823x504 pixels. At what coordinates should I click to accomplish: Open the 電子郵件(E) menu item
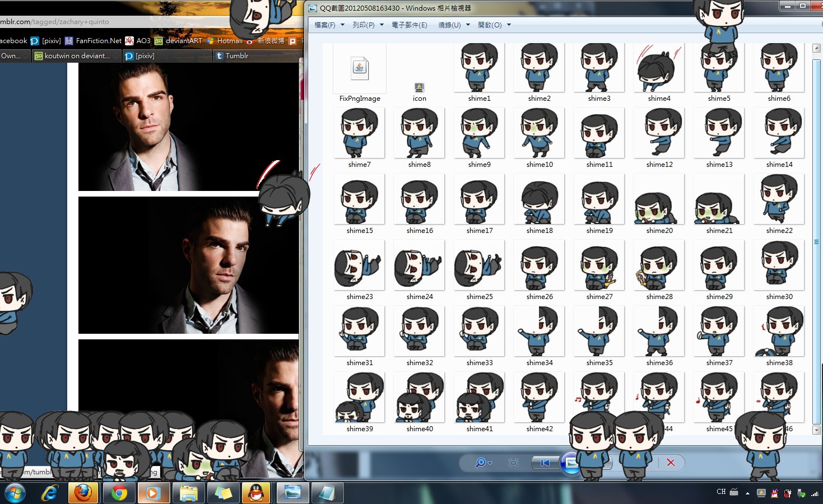point(410,25)
